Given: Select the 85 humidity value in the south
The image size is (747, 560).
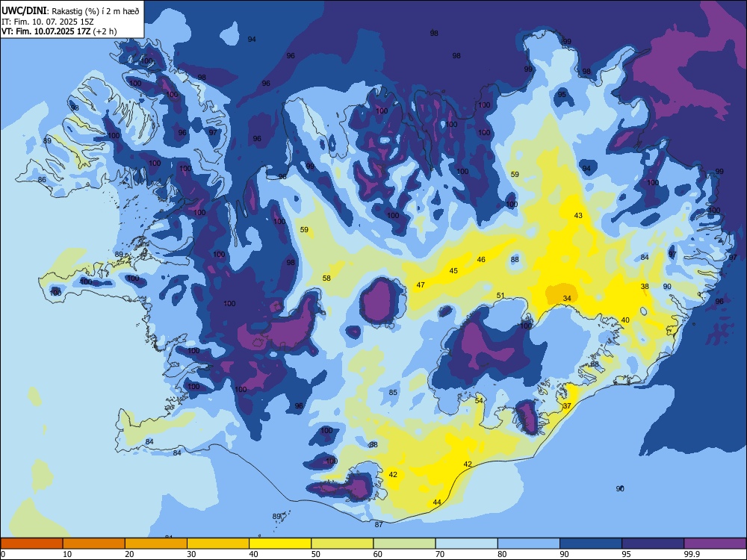Looking at the screenshot, I should [393, 393].
